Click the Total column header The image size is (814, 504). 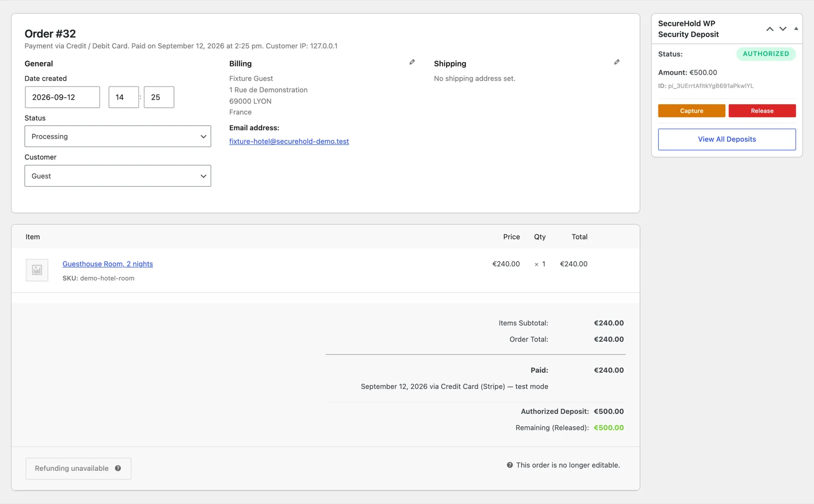click(579, 237)
